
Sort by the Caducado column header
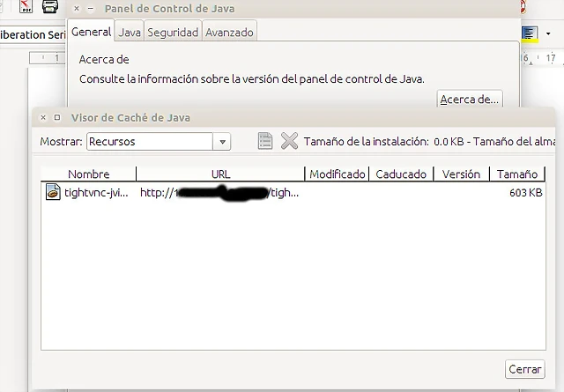click(401, 174)
